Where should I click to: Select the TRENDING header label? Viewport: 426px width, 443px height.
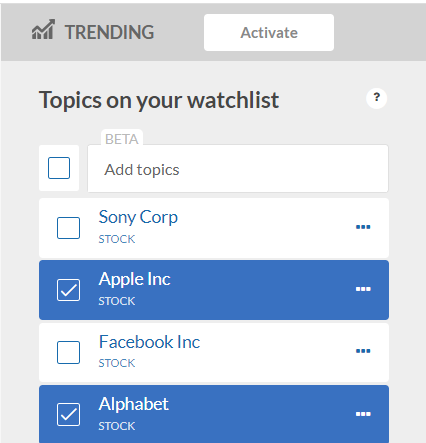tap(109, 32)
